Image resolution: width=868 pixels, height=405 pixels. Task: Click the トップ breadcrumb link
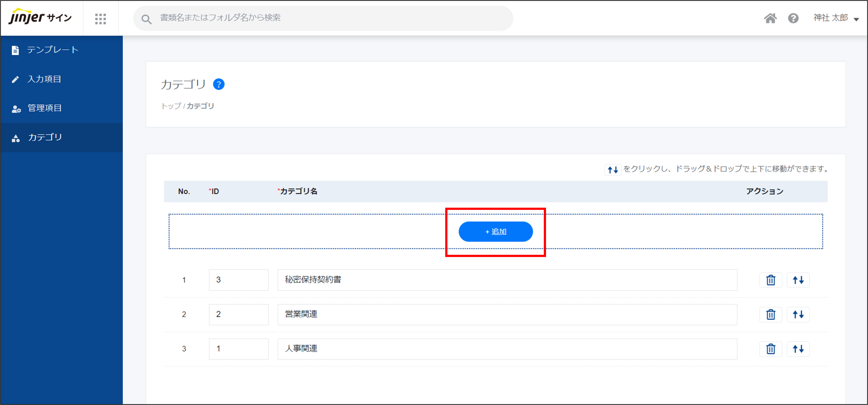tap(171, 106)
